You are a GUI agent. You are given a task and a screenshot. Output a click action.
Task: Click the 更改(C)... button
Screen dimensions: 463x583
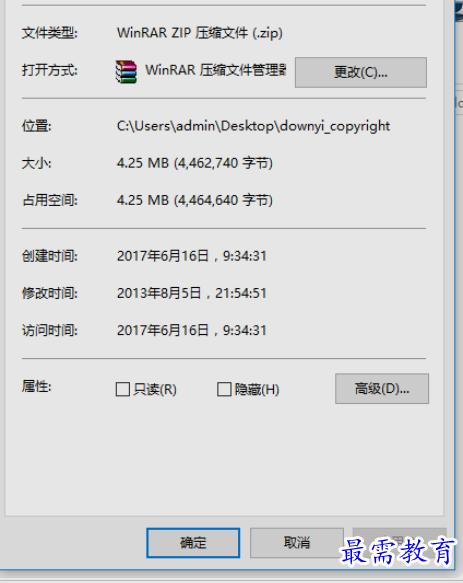361,73
